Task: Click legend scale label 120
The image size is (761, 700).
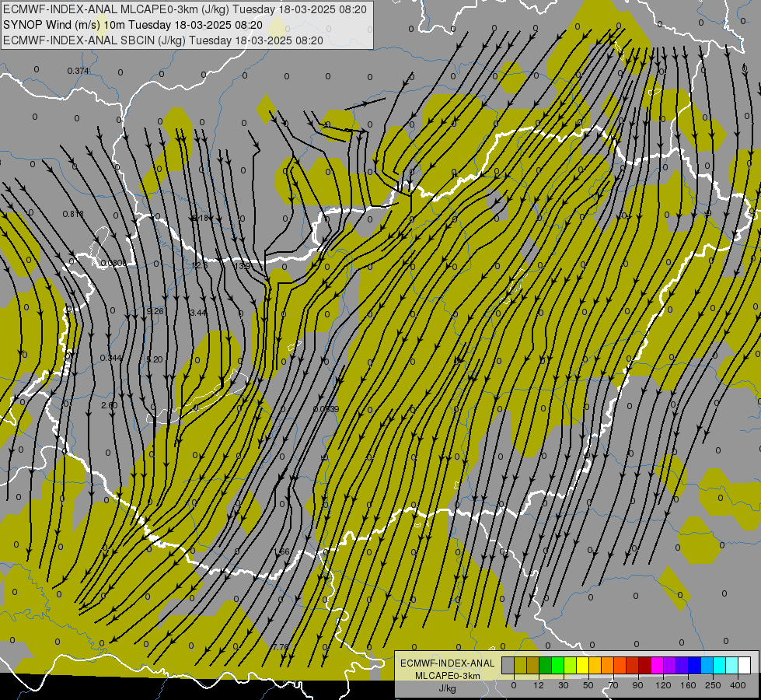Action: (x=663, y=685)
